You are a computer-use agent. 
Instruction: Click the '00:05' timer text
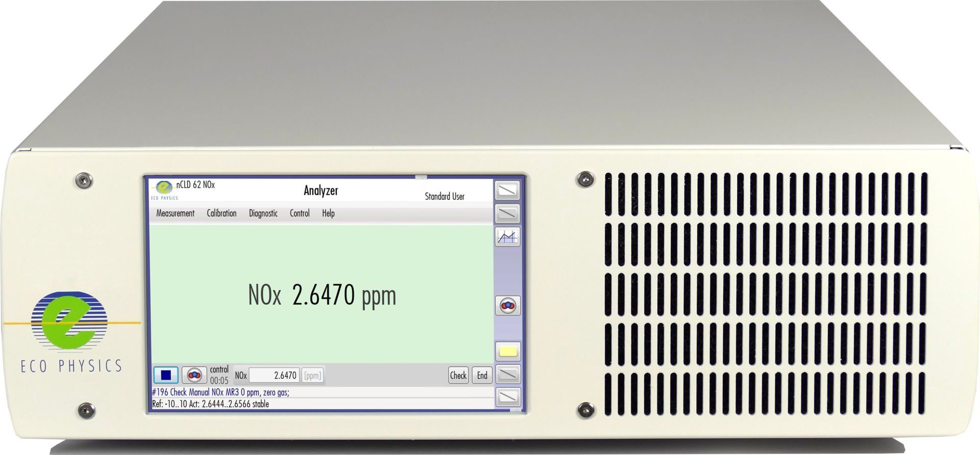coord(219,381)
